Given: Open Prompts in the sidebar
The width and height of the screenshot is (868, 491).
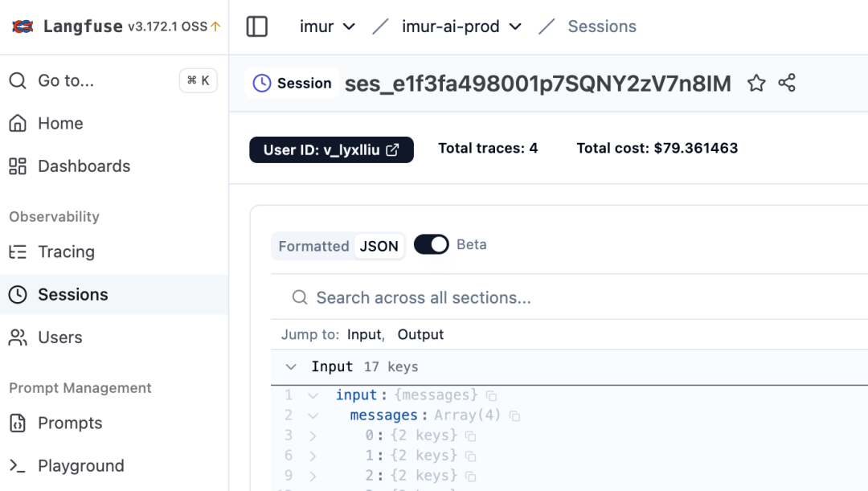Looking at the screenshot, I should point(114,423).
